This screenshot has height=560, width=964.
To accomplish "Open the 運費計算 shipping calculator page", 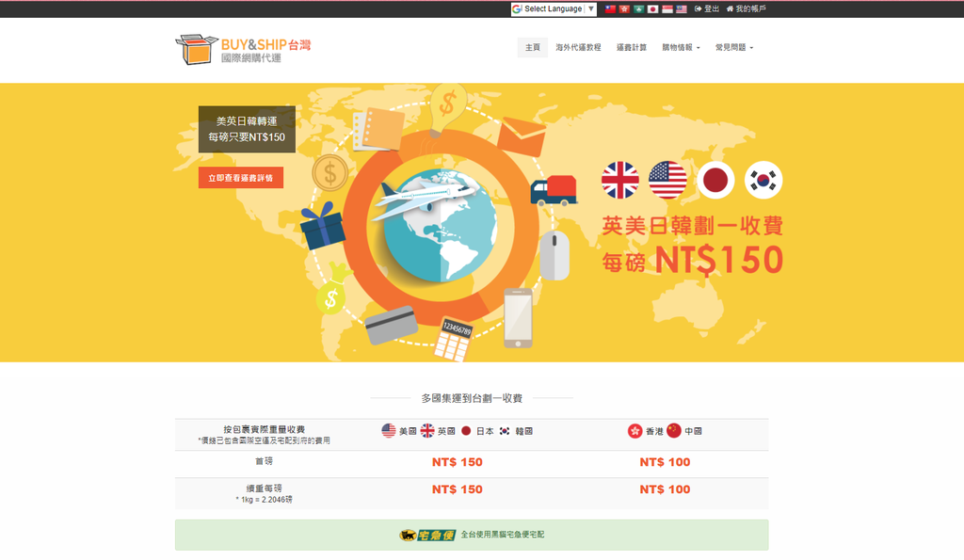I will click(632, 47).
